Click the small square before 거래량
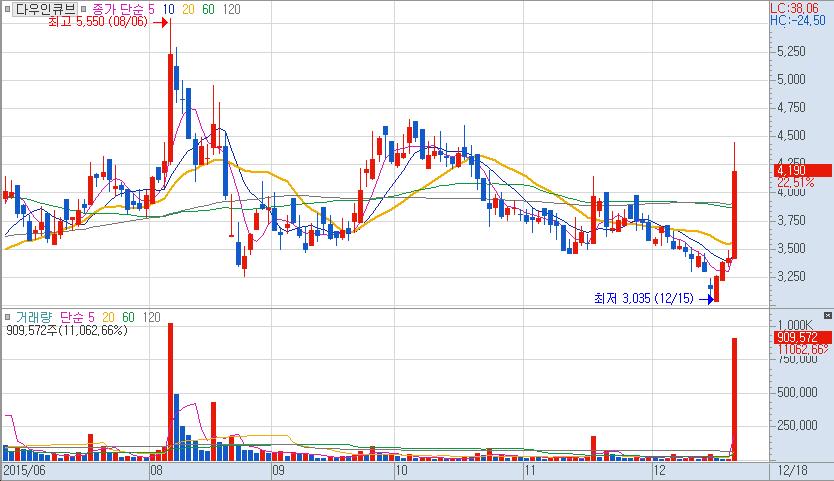 click(x=8, y=316)
